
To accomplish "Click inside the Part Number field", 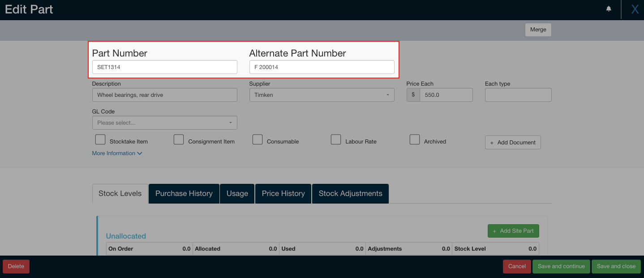I will coord(164,67).
